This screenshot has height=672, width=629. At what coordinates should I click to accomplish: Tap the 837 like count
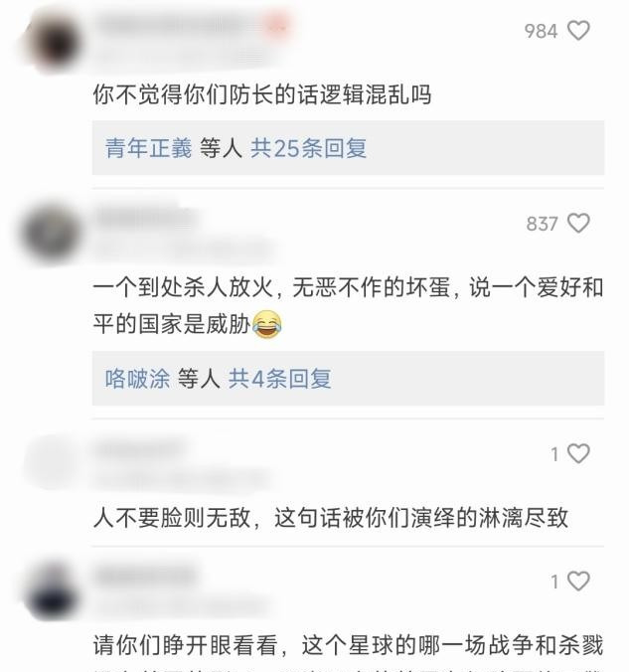pos(542,224)
